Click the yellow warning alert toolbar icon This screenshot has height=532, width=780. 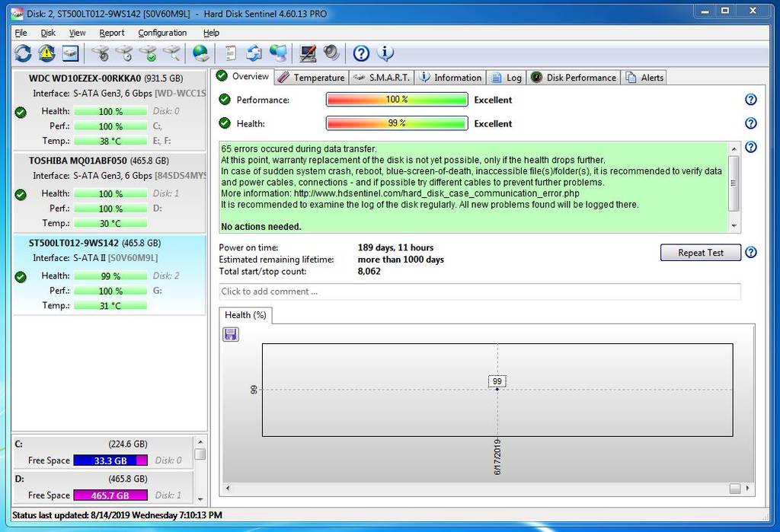[x=47, y=53]
